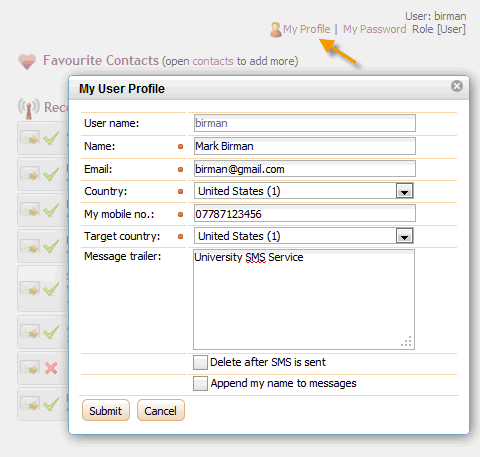Click the My Profile user avatar icon
This screenshot has width=480, height=457.
[276, 30]
